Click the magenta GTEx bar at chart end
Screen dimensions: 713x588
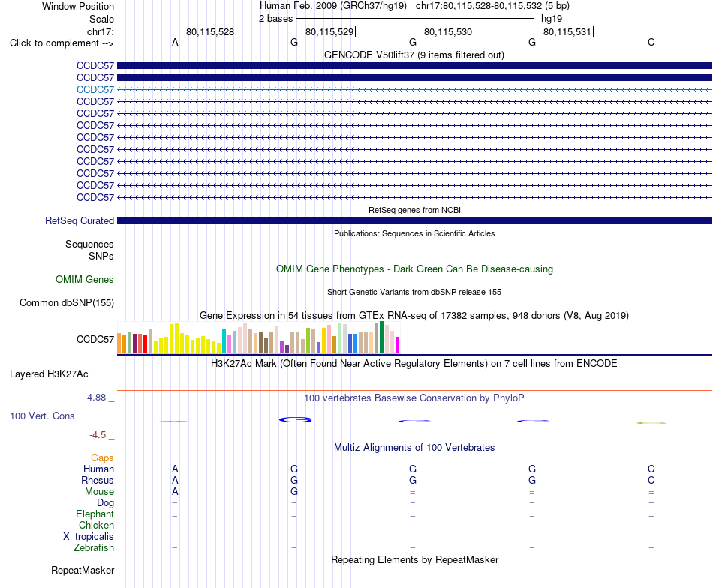(398, 345)
